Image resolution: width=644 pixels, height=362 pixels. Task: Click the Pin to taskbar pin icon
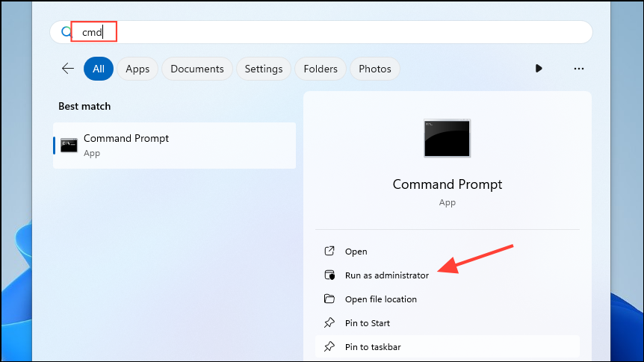pos(329,346)
